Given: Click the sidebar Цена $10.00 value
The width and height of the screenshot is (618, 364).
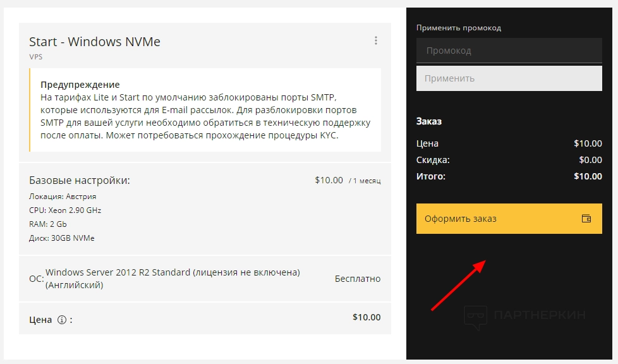Looking at the screenshot, I should 588,143.
